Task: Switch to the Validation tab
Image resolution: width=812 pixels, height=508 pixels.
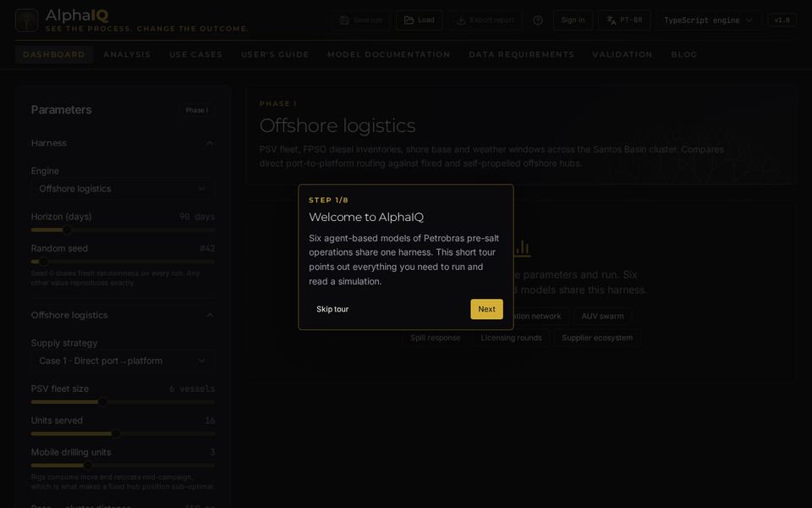Action: pos(623,54)
